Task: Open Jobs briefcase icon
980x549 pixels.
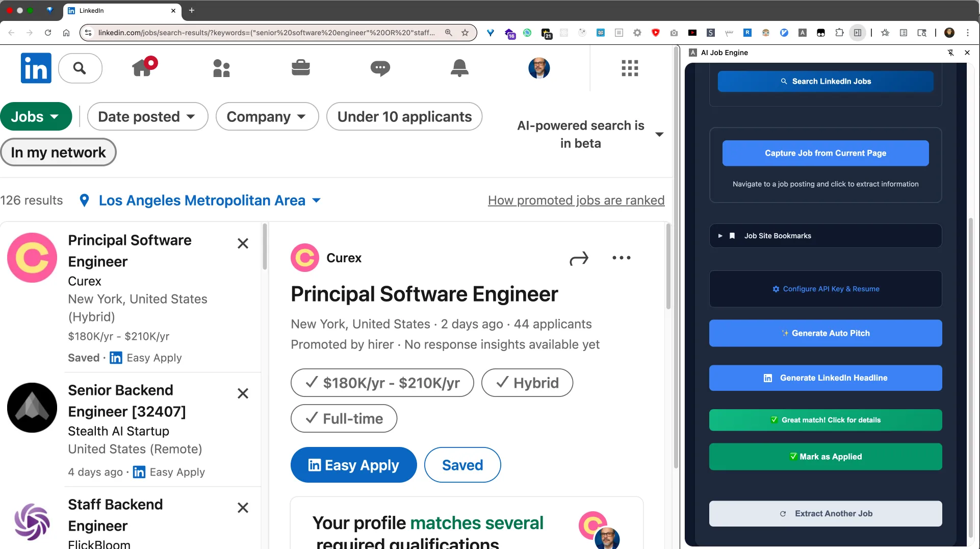Action: coord(301,68)
